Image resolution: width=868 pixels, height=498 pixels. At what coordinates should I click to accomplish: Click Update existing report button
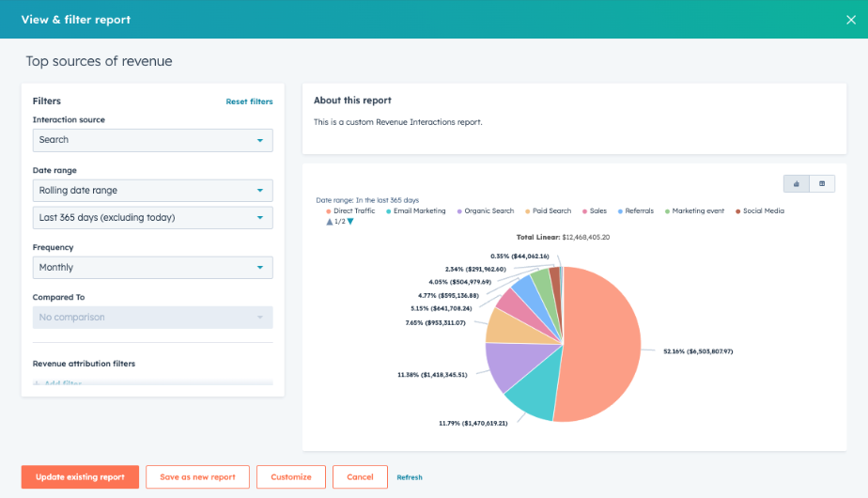pos(80,477)
